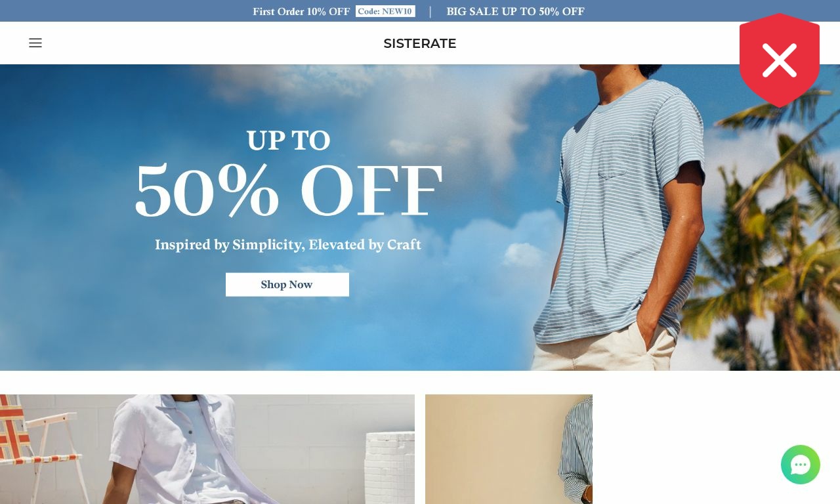Click the Code: NEW10 coupon badge
840x504 pixels.
(x=385, y=11)
